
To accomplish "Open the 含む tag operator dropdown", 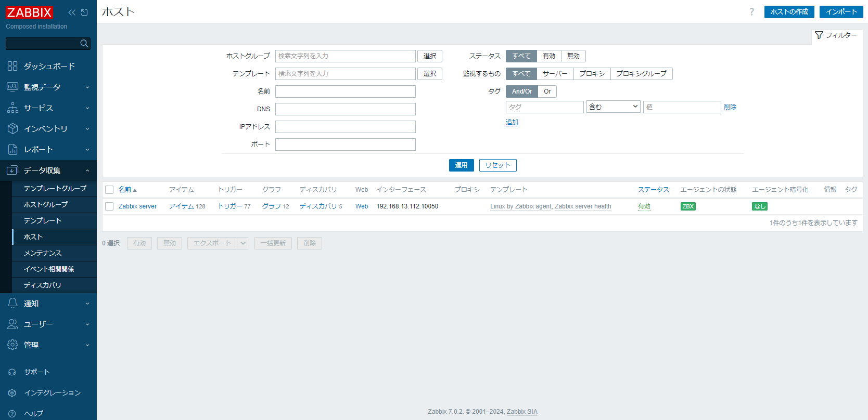I will (x=614, y=107).
